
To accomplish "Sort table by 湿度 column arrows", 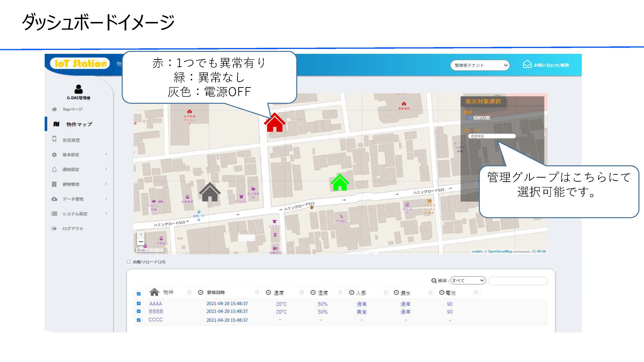I will coord(340,292).
